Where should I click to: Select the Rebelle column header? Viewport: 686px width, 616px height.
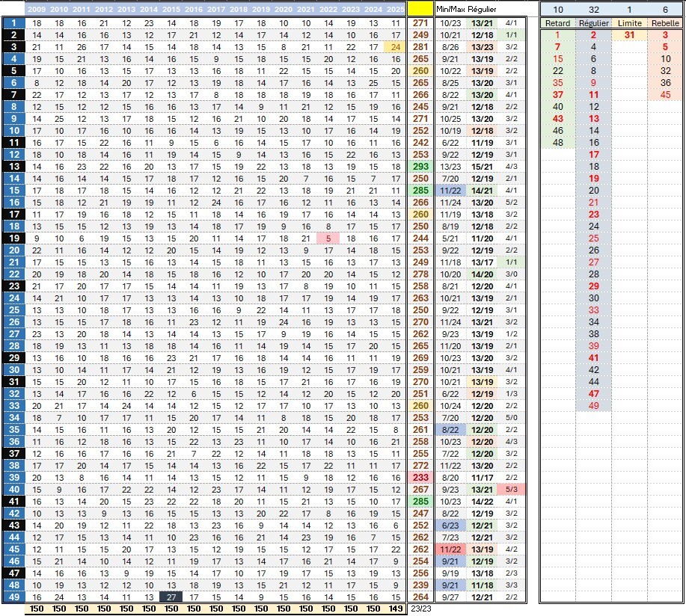665,24
